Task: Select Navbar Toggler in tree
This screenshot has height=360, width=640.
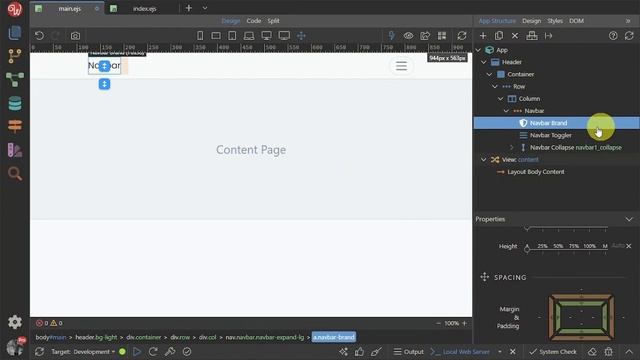Action: (551, 135)
